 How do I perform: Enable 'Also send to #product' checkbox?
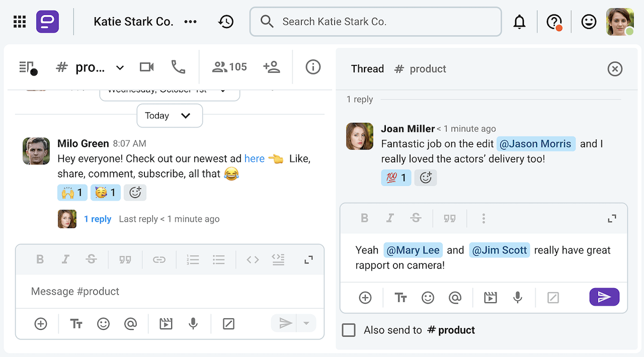[x=348, y=330]
